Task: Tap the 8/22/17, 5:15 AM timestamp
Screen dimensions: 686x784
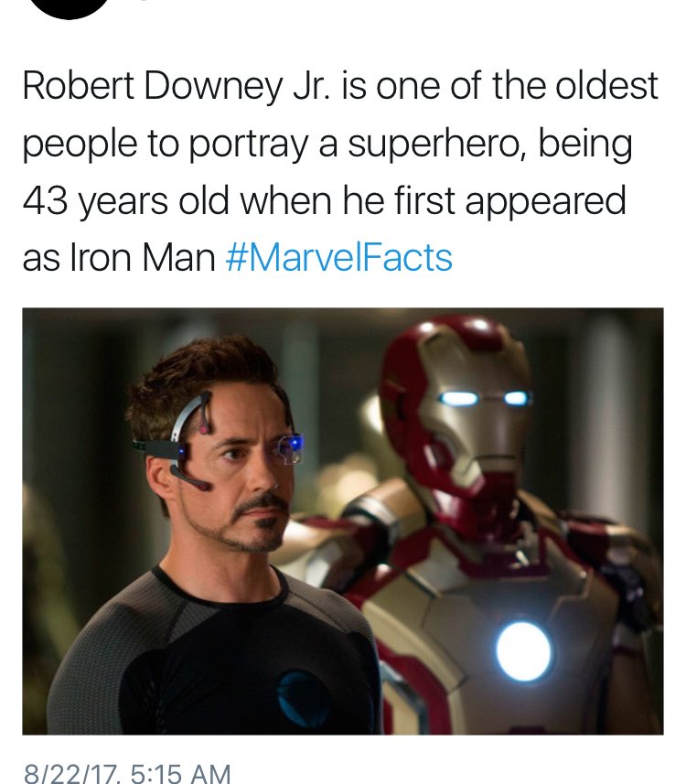Action: pos(126,772)
